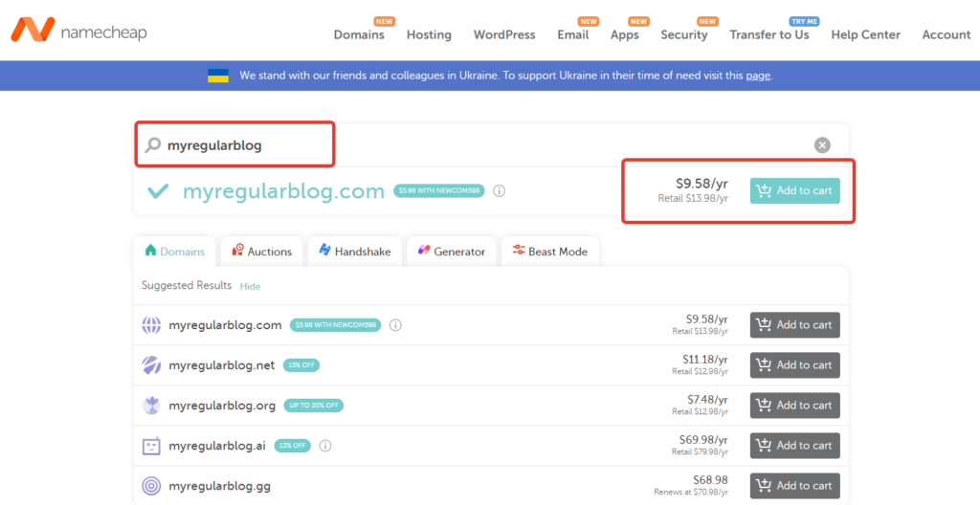Open the info icon next to the top myregularblog.com result
The height and width of the screenshot is (505, 980).
click(499, 191)
